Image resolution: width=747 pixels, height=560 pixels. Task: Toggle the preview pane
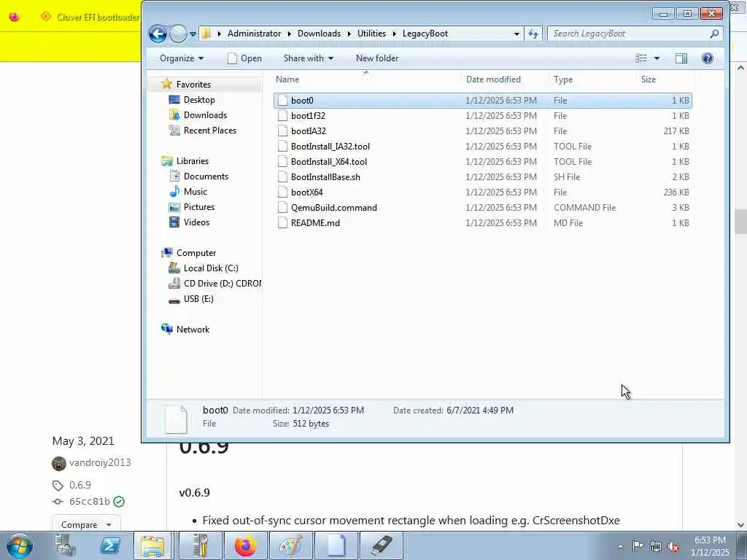(x=681, y=58)
